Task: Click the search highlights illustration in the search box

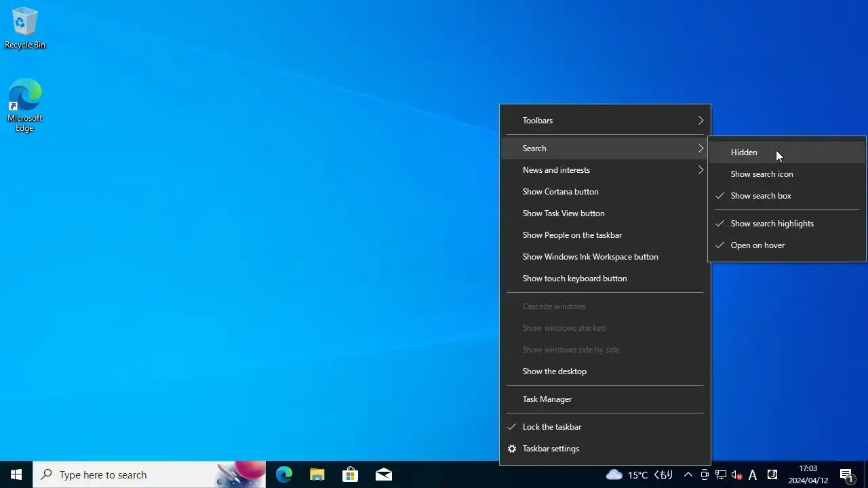Action: (x=241, y=474)
